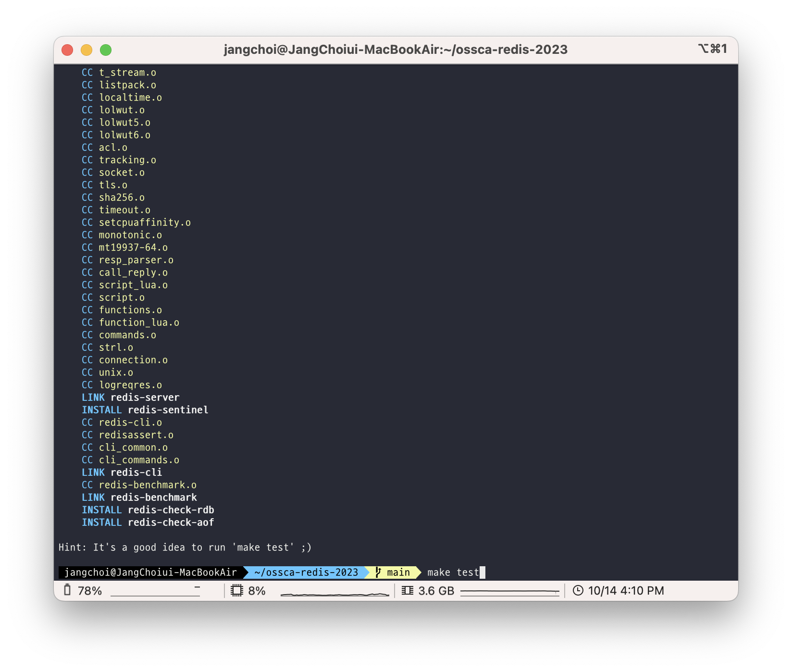This screenshot has width=792, height=672.
Task: Click the line CC lolwut6.o
Action: (x=116, y=135)
